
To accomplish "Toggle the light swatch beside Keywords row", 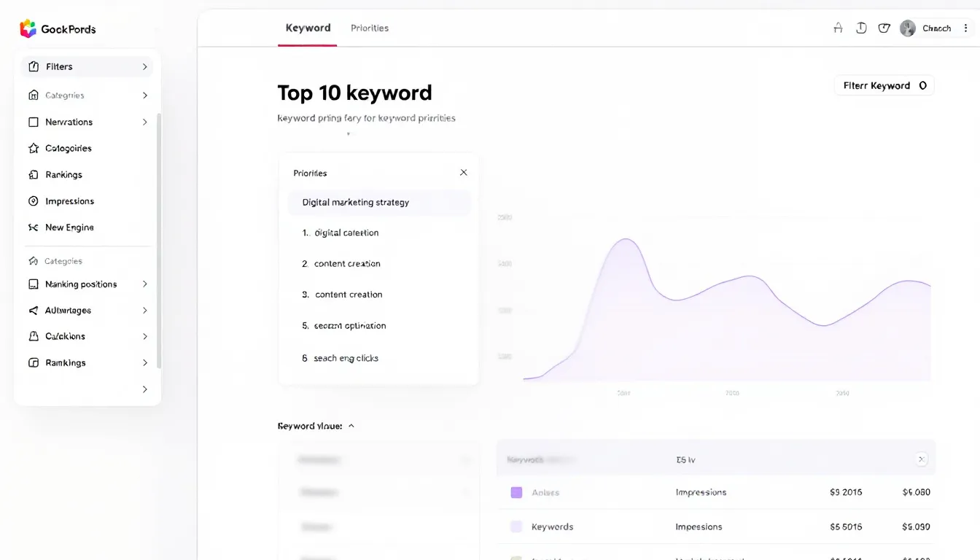I will point(516,526).
